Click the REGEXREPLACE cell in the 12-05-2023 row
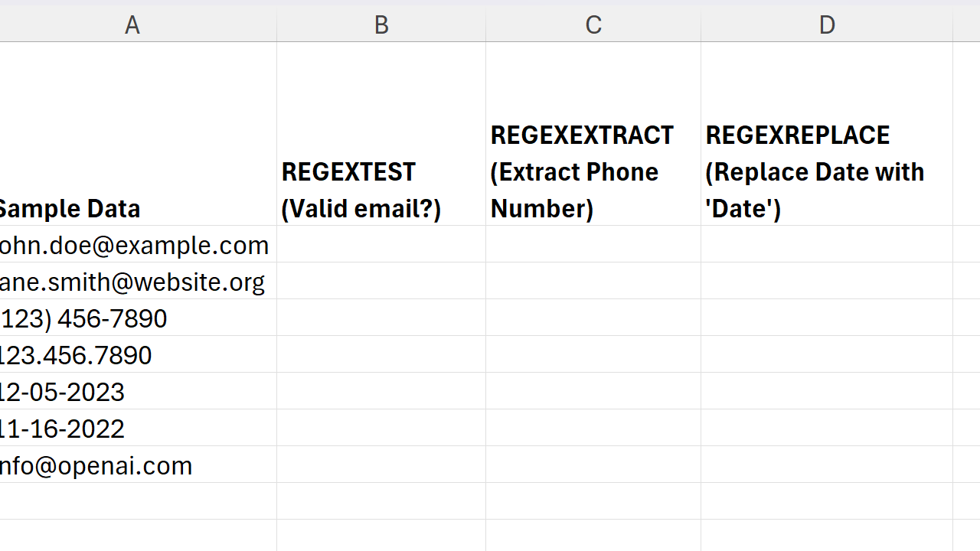This screenshot has width=980, height=551. click(x=827, y=392)
